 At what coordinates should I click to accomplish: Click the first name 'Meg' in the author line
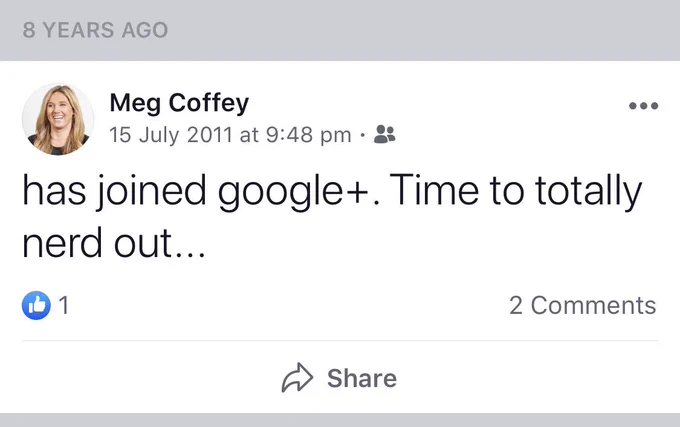tap(135, 104)
